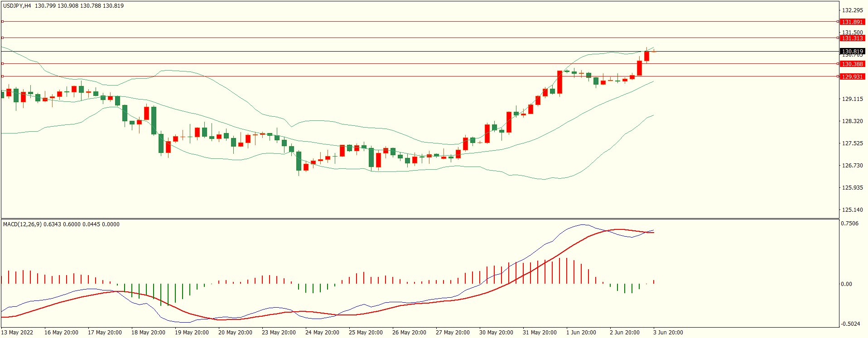Image resolution: width=868 pixels, height=338 pixels.
Task: Select the 131.891 red price label
Action: 852,22
